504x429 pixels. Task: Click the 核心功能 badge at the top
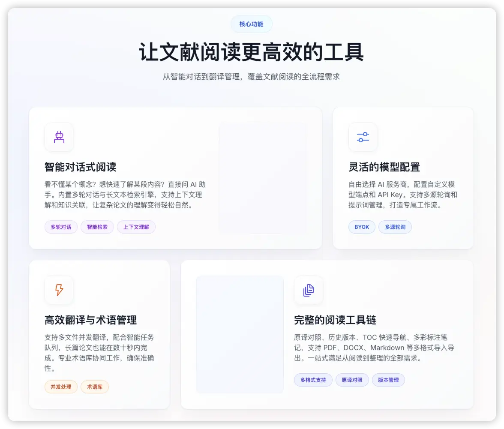pos(251,24)
